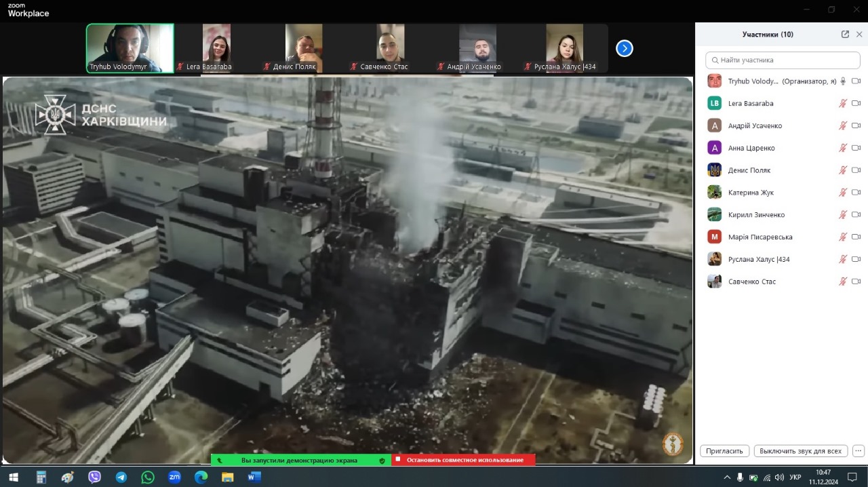868x487 pixels.
Task: Click Остановить совместное использование
Action: pyautogui.click(x=464, y=460)
